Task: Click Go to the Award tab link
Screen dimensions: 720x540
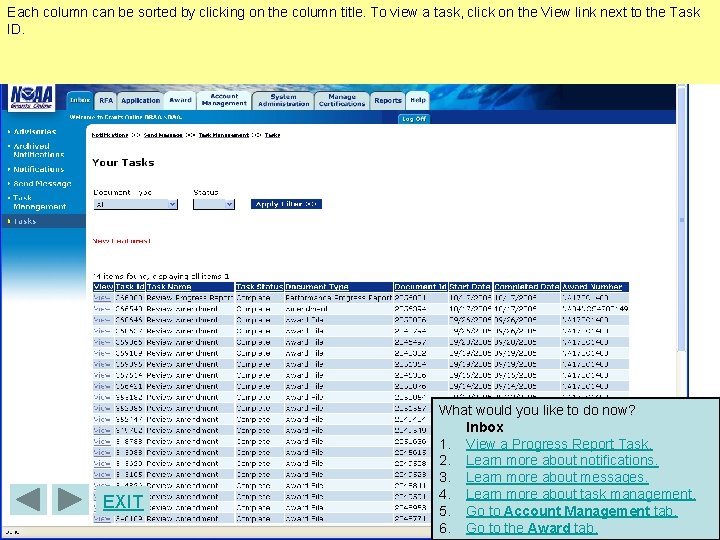Action: point(532,529)
